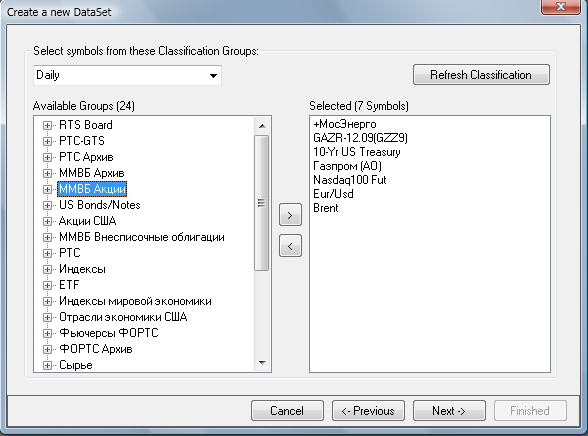Select GAZR-12.09(GZZ9) symbol
The height and width of the screenshot is (436, 588).
click(360, 138)
